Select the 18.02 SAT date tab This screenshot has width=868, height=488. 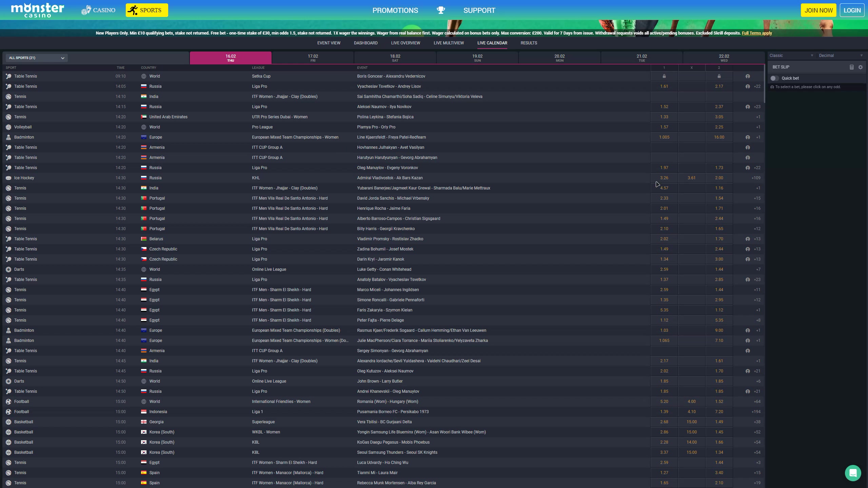click(395, 58)
